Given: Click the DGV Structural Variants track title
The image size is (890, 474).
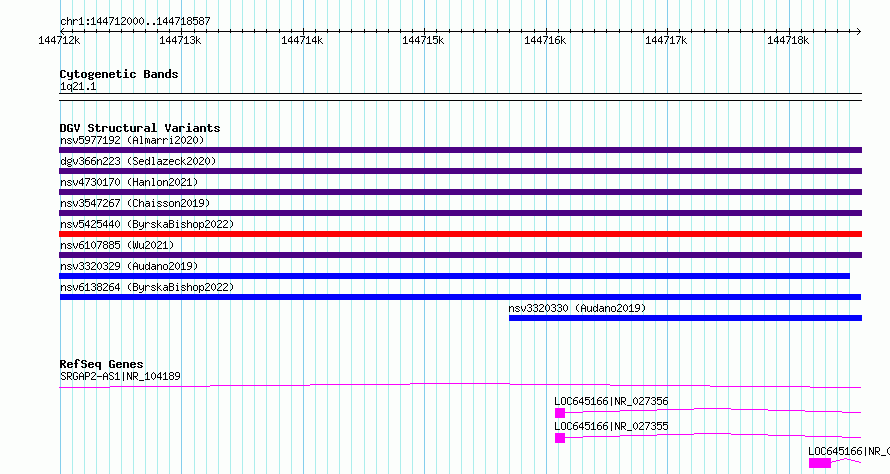Looking at the screenshot, I should pos(140,128).
